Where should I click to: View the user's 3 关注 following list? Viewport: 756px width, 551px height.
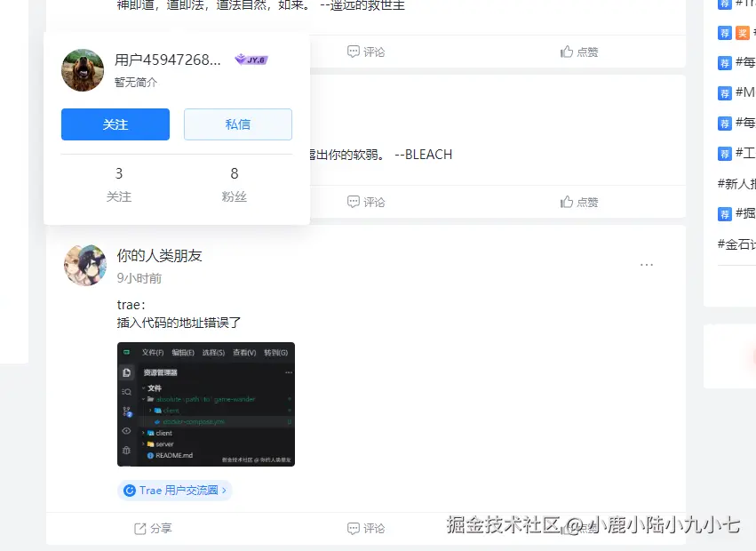point(119,182)
